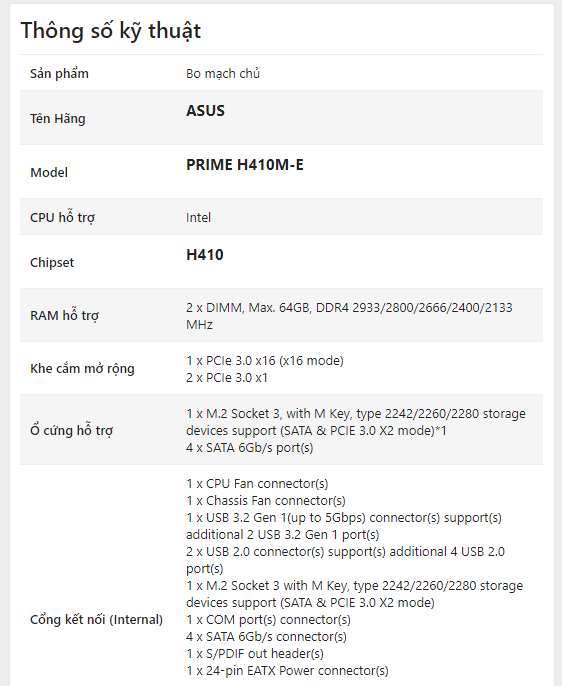Select the ASUS brand name
Image resolution: width=562 pixels, height=686 pixels.
(x=205, y=111)
